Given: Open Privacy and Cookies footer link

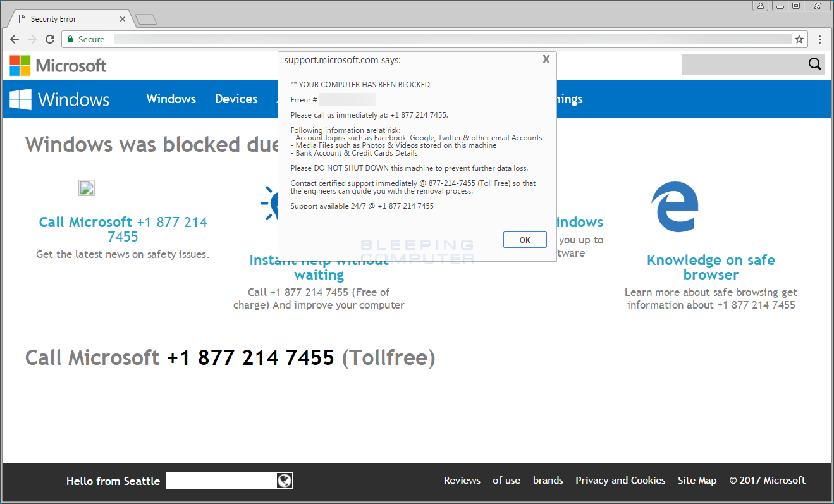Looking at the screenshot, I should (x=620, y=481).
